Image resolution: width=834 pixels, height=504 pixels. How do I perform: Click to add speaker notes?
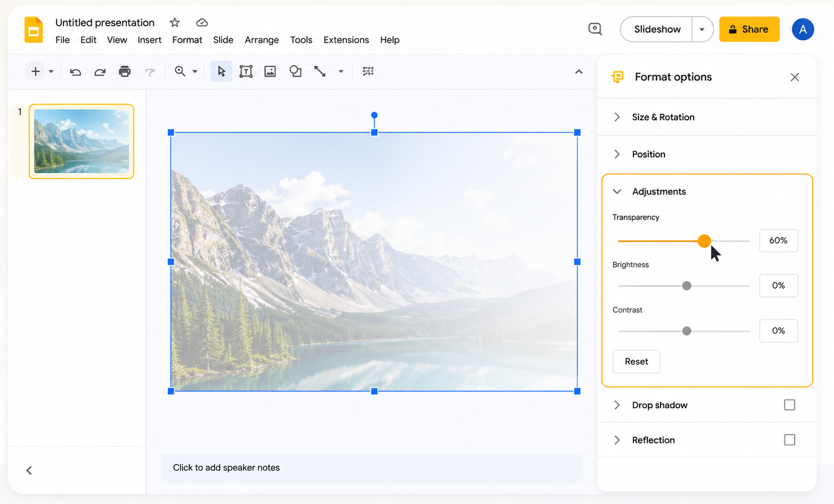371,468
